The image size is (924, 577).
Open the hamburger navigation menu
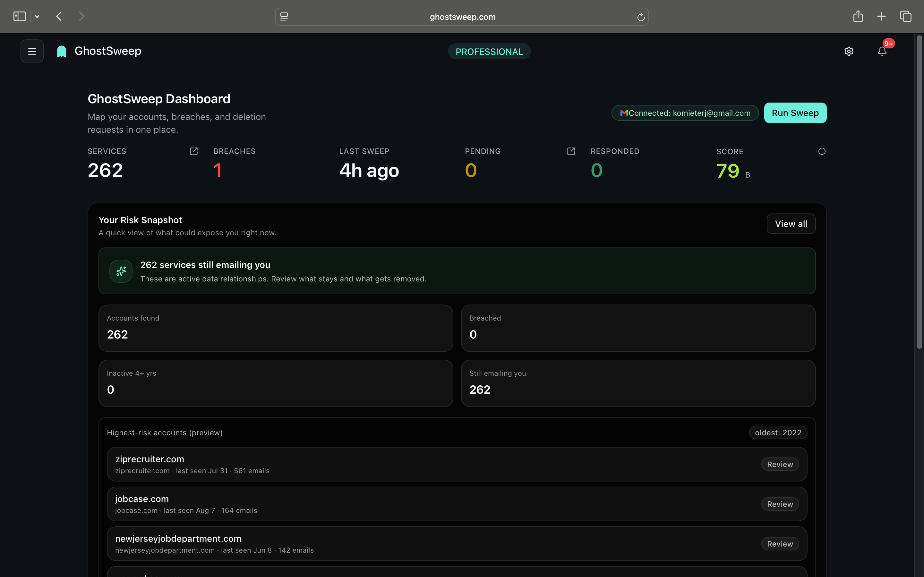coord(32,51)
